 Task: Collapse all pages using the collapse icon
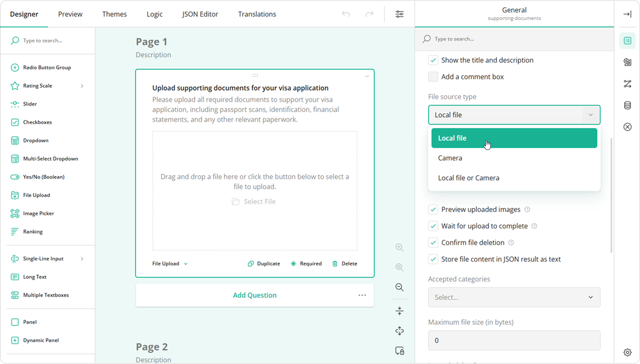(x=399, y=311)
